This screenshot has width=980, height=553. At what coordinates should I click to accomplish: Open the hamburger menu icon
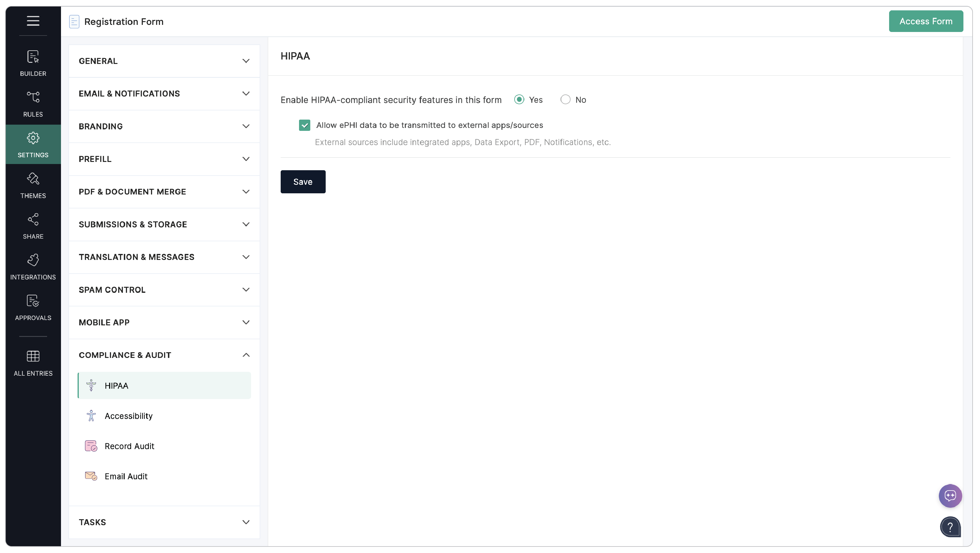(x=33, y=21)
